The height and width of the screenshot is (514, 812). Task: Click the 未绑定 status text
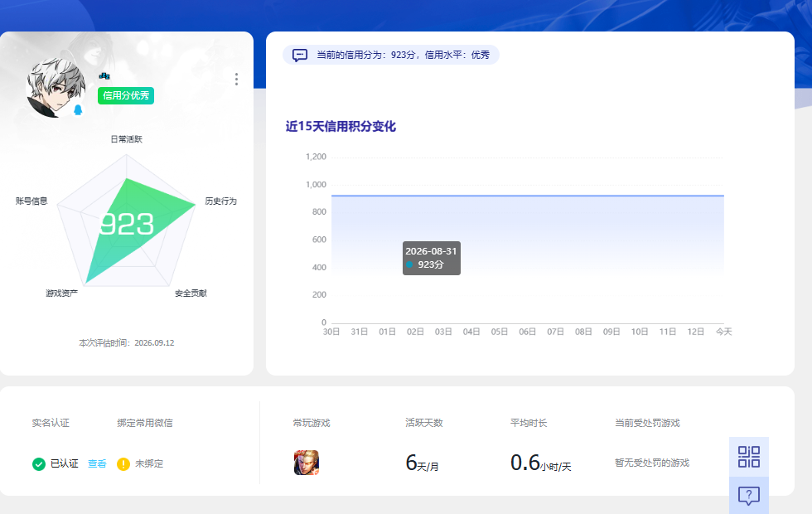149,463
